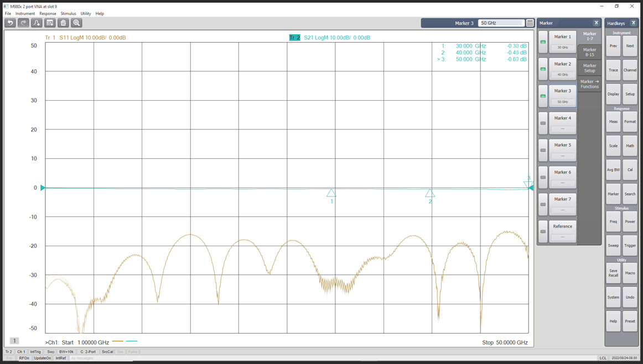This screenshot has height=364, width=643.
Task: Click the Scale hardkey
Action: pyautogui.click(x=613, y=146)
